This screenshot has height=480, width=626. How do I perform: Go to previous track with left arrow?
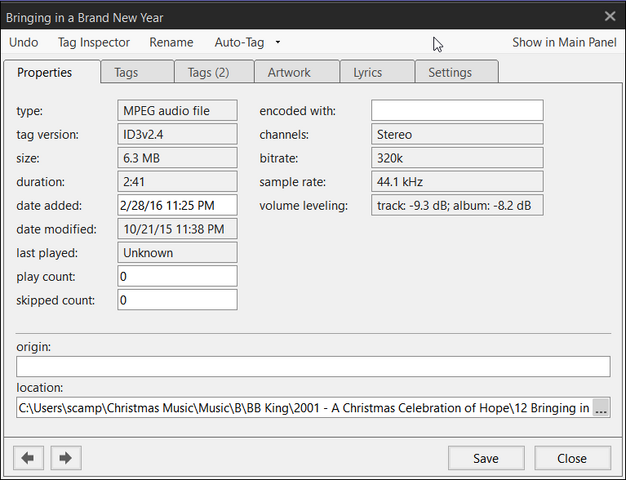coord(28,458)
